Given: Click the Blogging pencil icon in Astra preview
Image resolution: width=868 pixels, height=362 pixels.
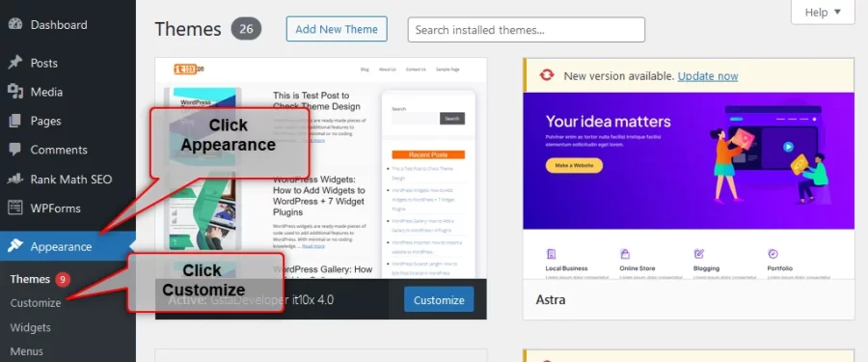Looking at the screenshot, I should 698,254.
